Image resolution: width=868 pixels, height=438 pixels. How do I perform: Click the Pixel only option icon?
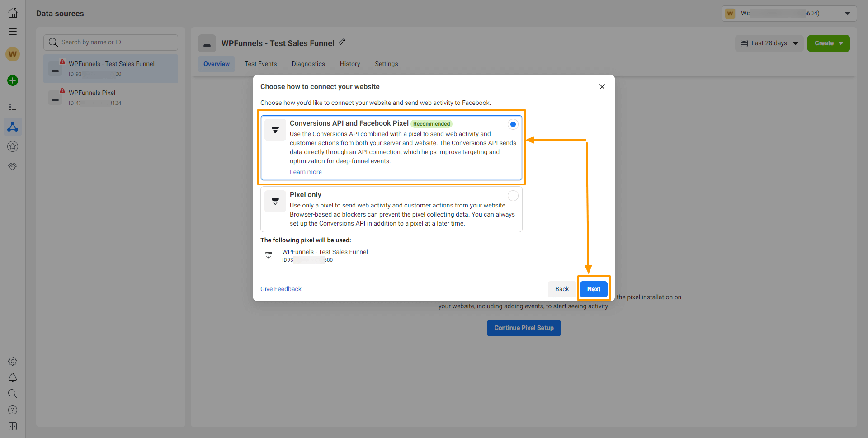(x=275, y=201)
